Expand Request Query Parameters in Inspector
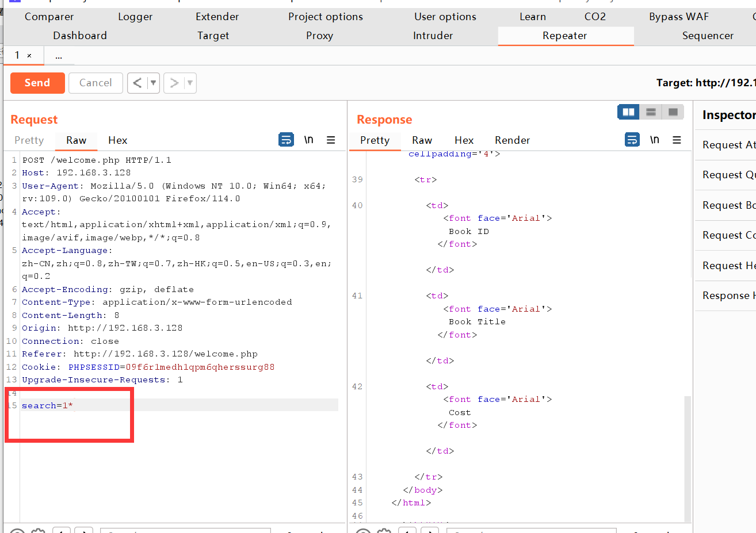This screenshot has height=533, width=756. [726, 175]
